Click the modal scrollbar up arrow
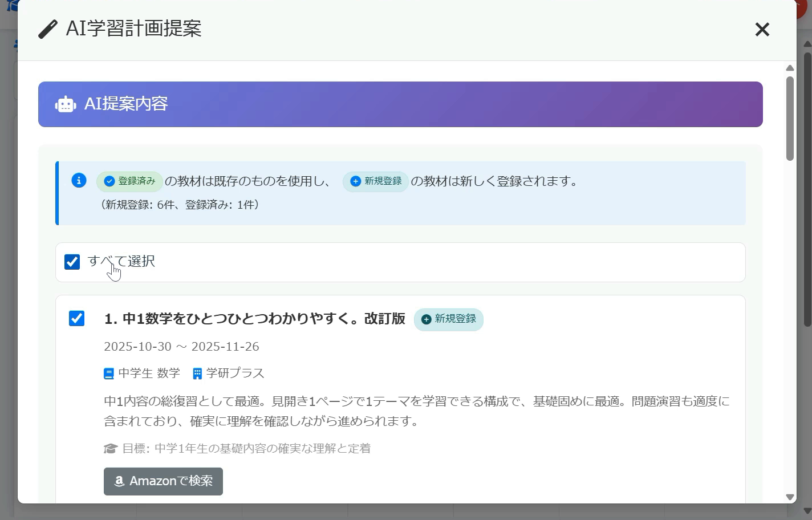The width and height of the screenshot is (812, 520). pyautogui.click(x=790, y=68)
